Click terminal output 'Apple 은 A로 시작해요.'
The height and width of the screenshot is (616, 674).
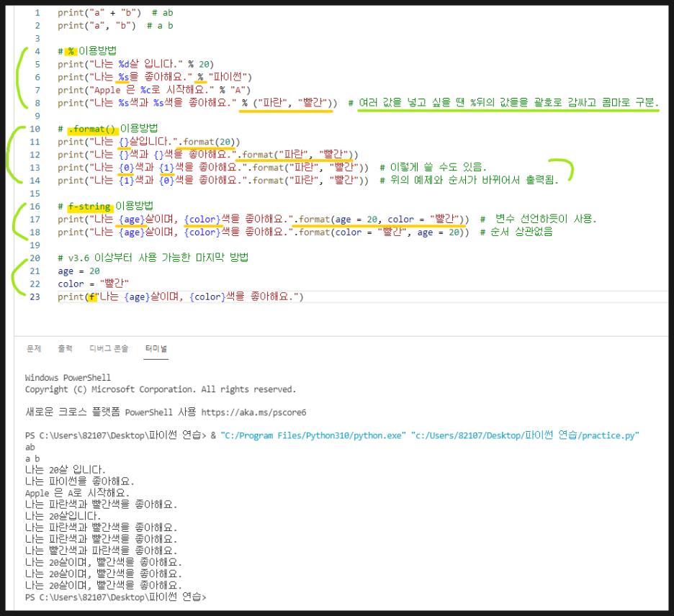[x=77, y=493]
